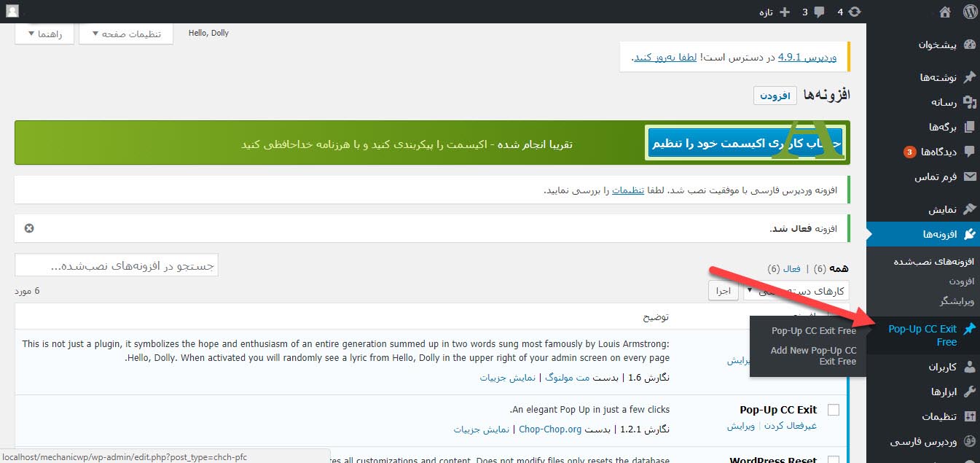Focus the installed plugins search field
The width and height of the screenshot is (980, 463).
coord(117,265)
